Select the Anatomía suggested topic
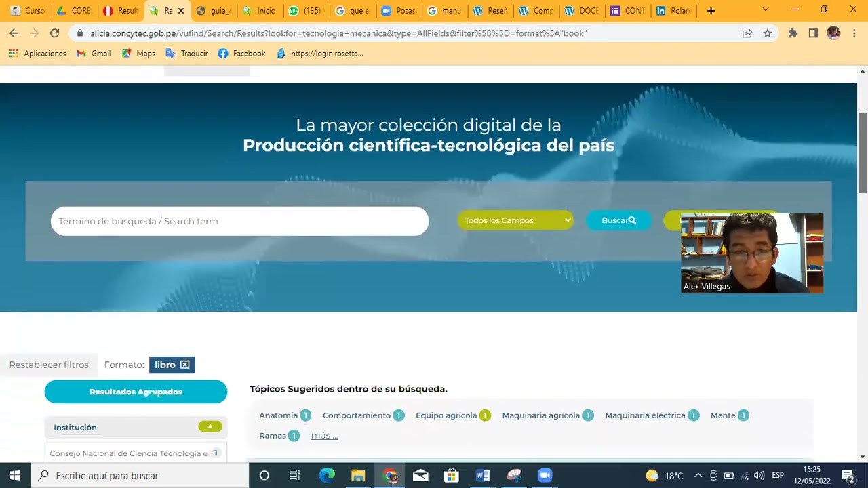 (x=285, y=415)
